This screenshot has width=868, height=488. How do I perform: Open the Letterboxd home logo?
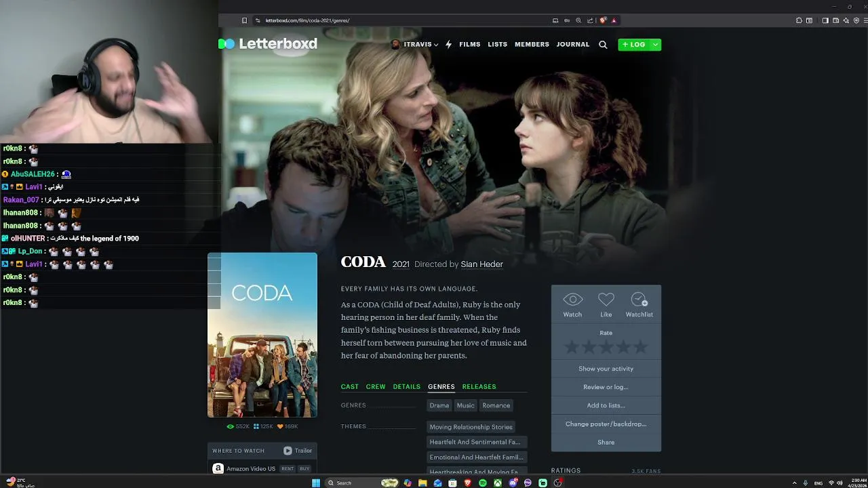(269, 44)
